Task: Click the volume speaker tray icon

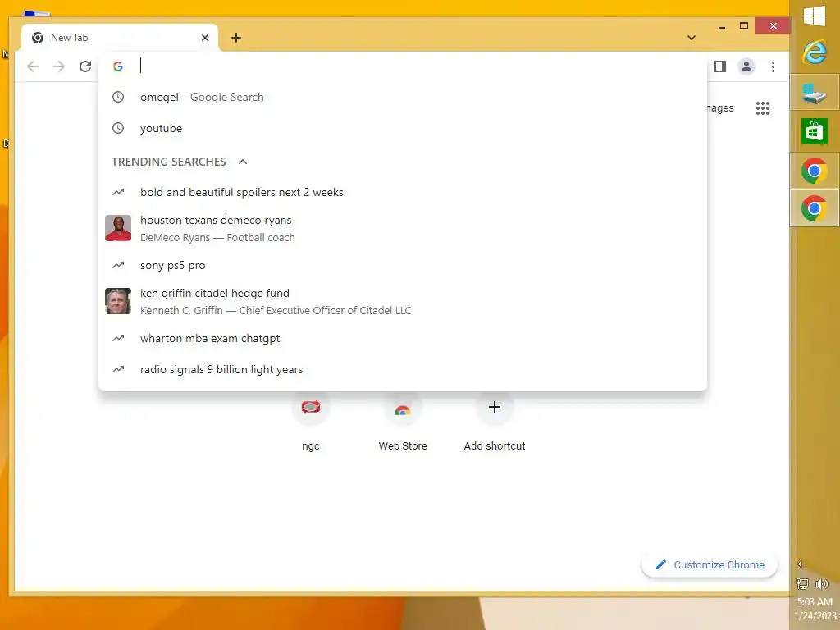Action: point(822,584)
